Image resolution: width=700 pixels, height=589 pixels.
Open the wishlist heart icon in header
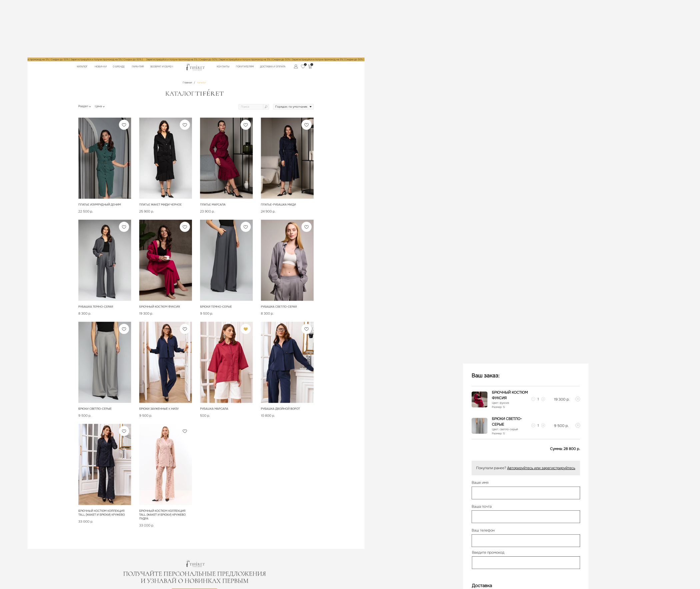tap(303, 66)
